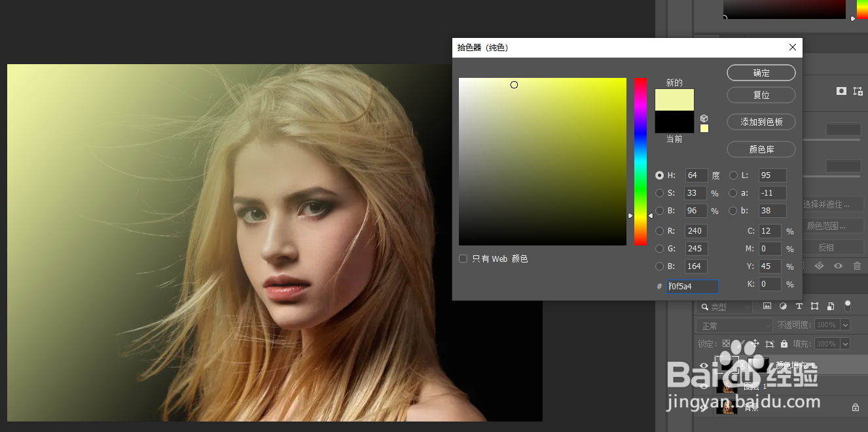The width and height of the screenshot is (868, 432).
Task: Click the 颜色填充 1 layer mask thumbnail
Action: (759, 365)
